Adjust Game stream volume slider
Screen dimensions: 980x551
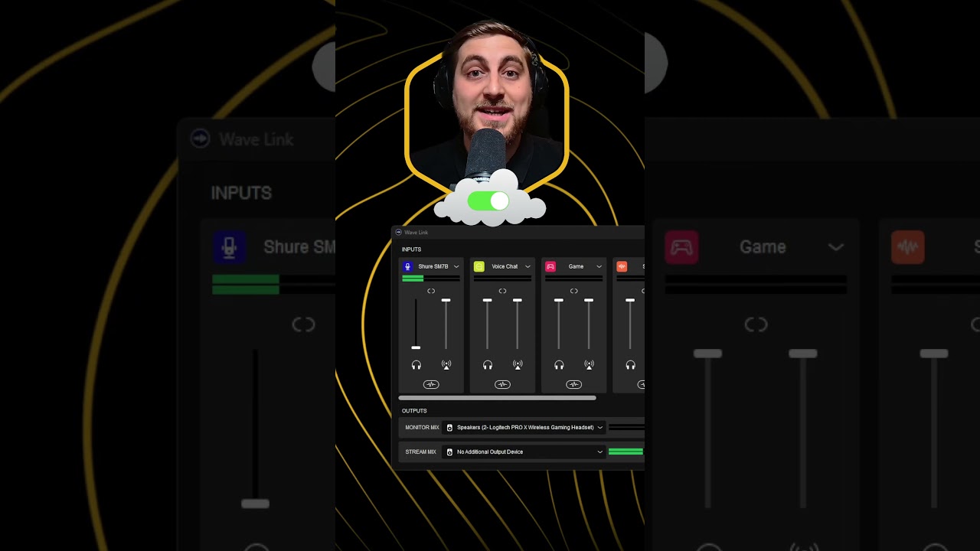tap(589, 300)
